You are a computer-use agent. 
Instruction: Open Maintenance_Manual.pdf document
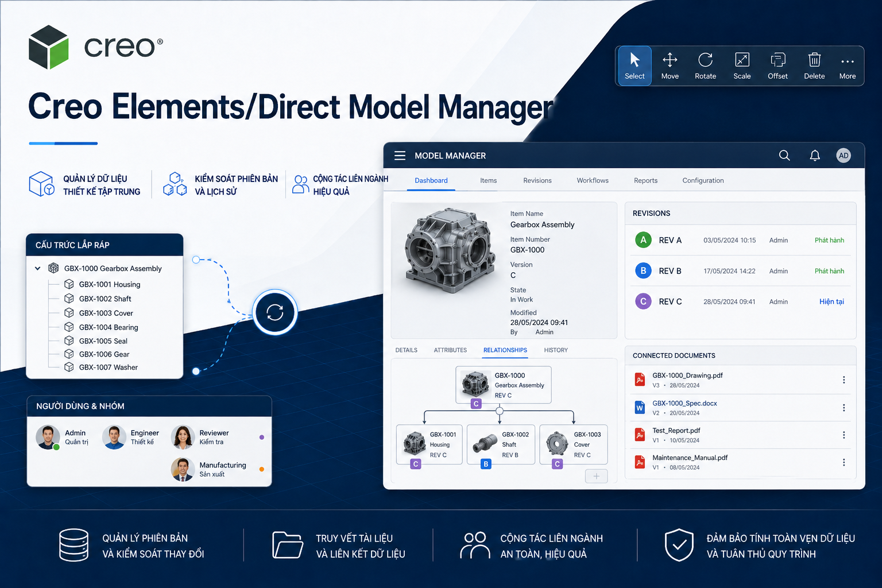[x=690, y=458]
